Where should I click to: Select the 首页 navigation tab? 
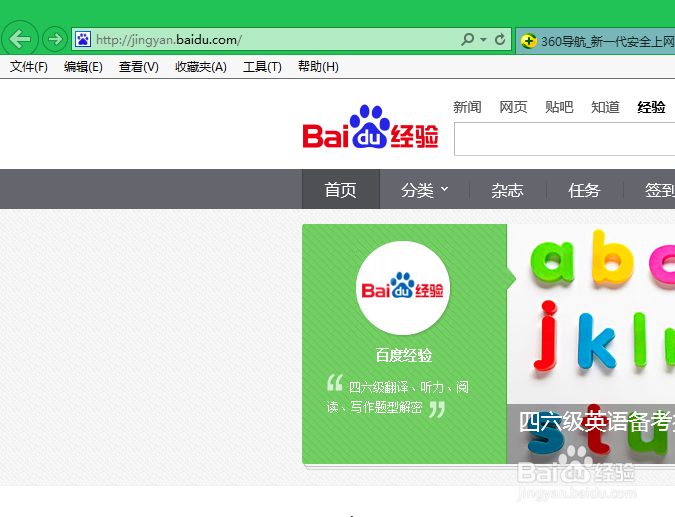pyautogui.click(x=341, y=189)
